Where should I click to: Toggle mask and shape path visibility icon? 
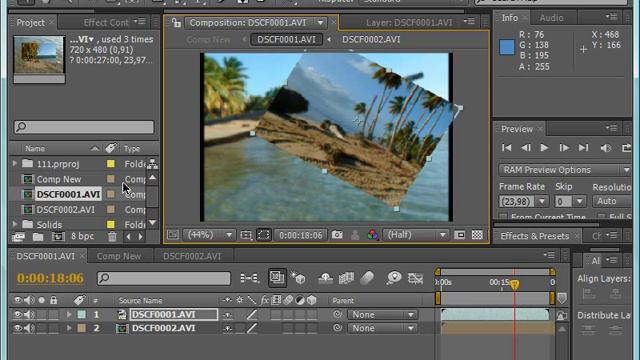click(263, 235)
